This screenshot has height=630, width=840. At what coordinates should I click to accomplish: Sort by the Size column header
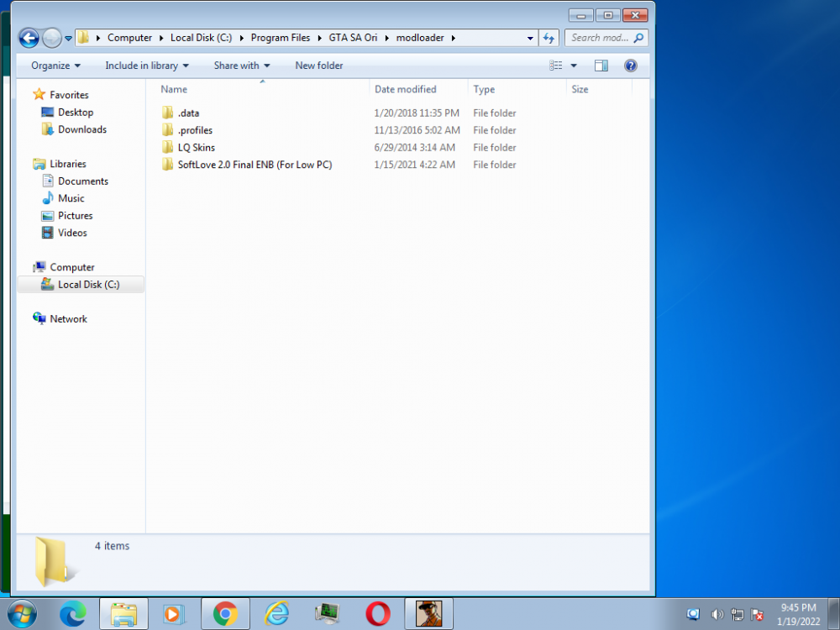tap(600, 89)
